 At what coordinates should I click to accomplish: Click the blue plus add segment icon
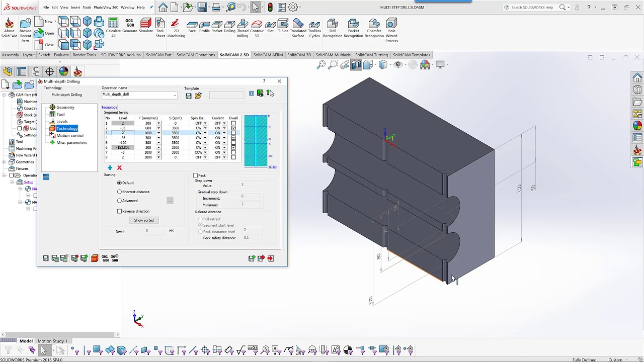(x=110, y=167)
